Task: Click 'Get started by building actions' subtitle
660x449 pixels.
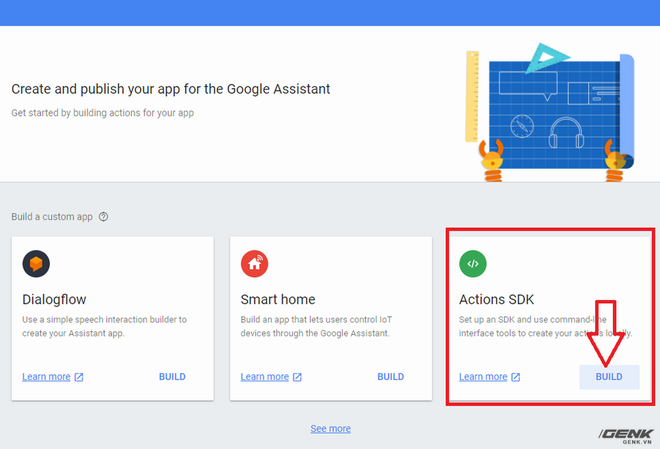Action: tap(102, 113)
